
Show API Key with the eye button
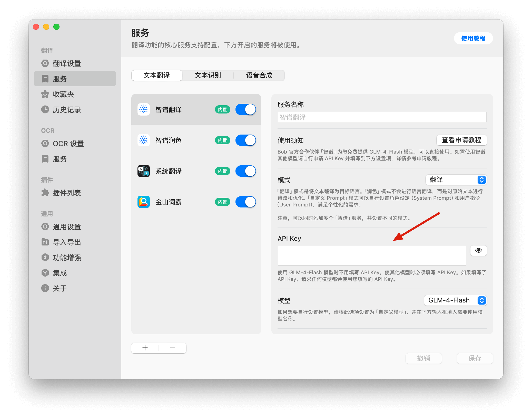(x=479, y=250)
